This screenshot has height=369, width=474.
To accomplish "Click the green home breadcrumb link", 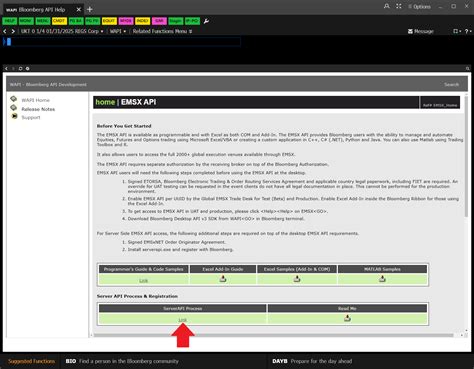I will (x=105, y=102).
